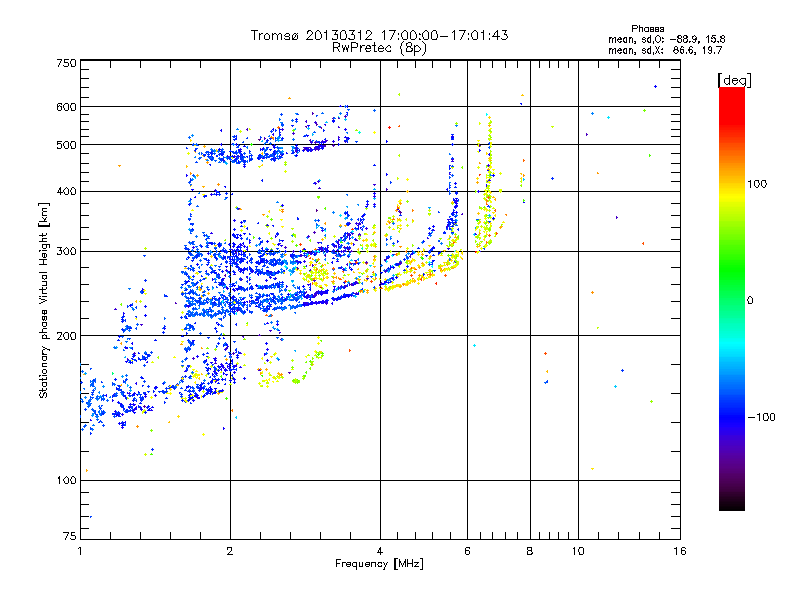Image resolution: width=800 pixels, height=600 pixels.
Task: Click the y-axis label '200'
Action: coord(67,336)
